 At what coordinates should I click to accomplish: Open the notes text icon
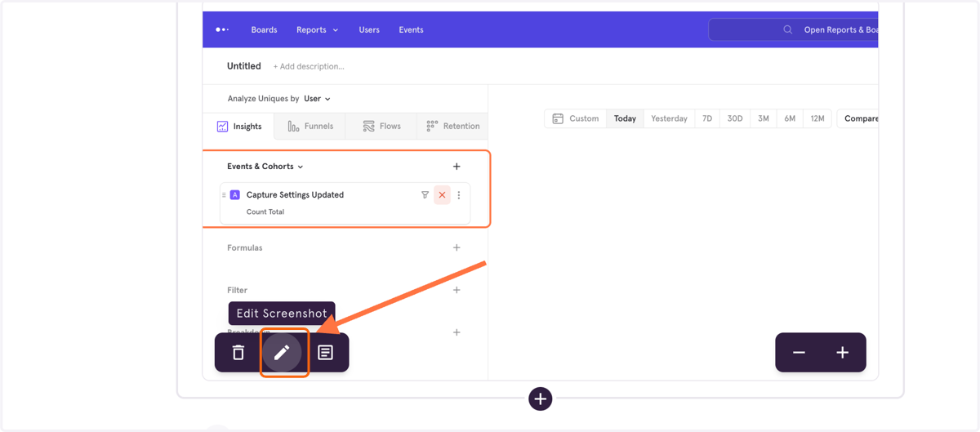tap(325, 352)
